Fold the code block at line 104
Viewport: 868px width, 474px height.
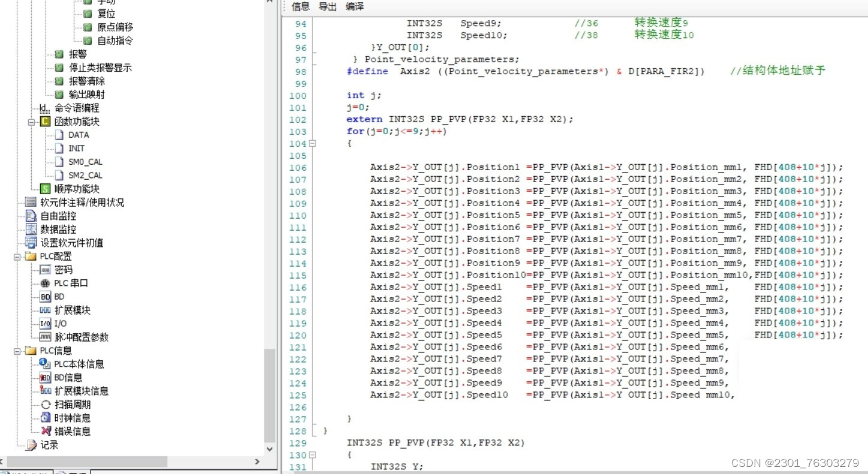pyautogui.click(x=312, y=144)
